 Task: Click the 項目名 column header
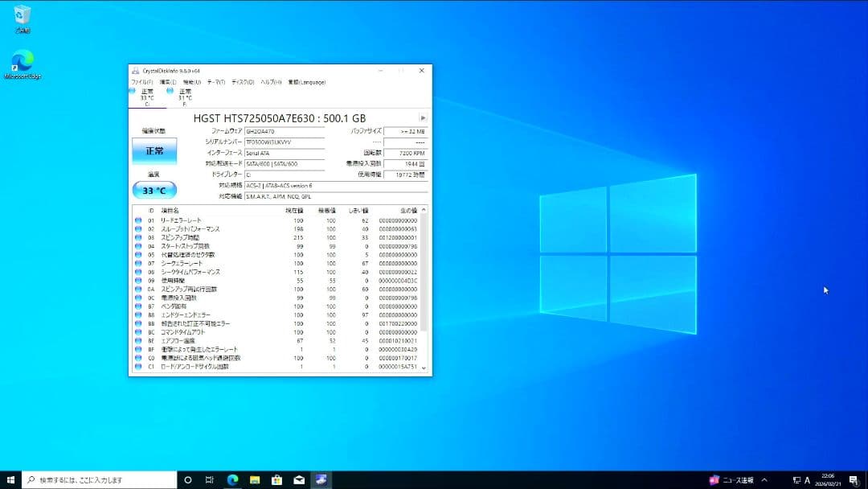coord(170,211)
